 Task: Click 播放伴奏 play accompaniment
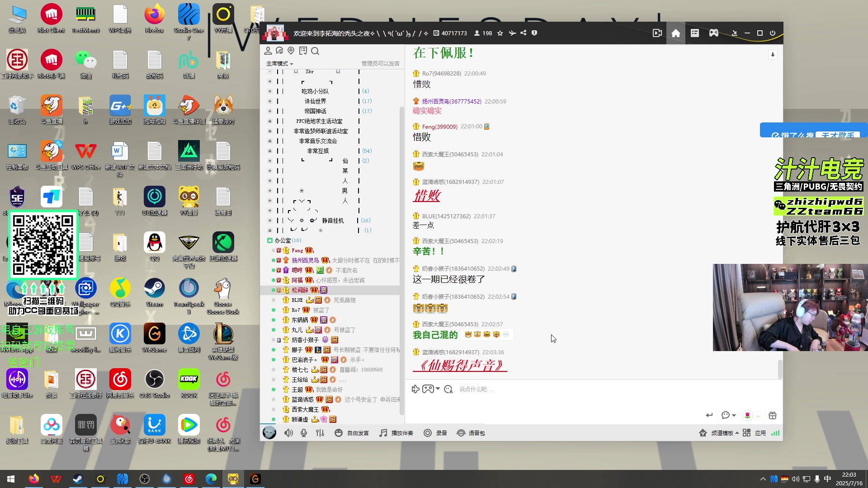pyautogui.click(x=396, y=433)
